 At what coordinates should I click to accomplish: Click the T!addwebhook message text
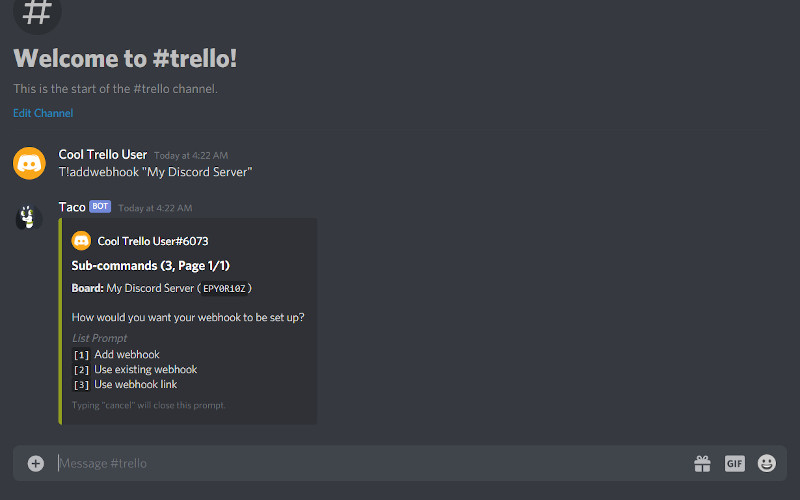155,172
